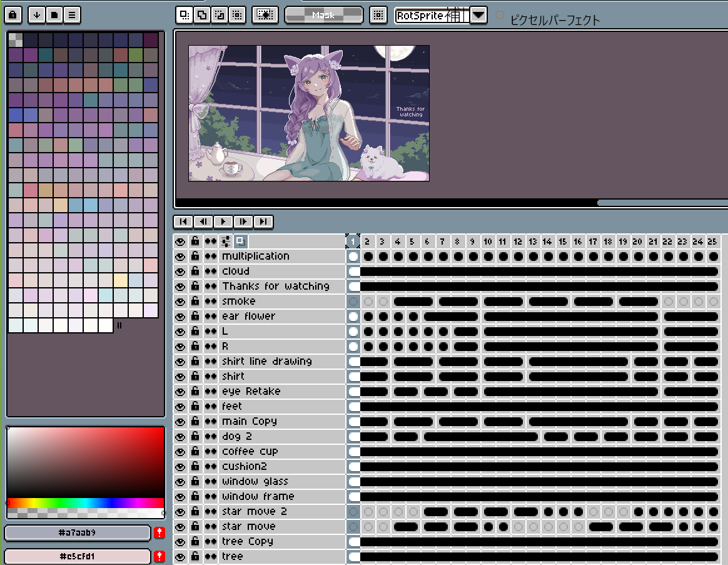Select multiplication layer cel at frame 5
Viewport: 728px width, 565px height.
pyautogui.click(x=413, y=257)
